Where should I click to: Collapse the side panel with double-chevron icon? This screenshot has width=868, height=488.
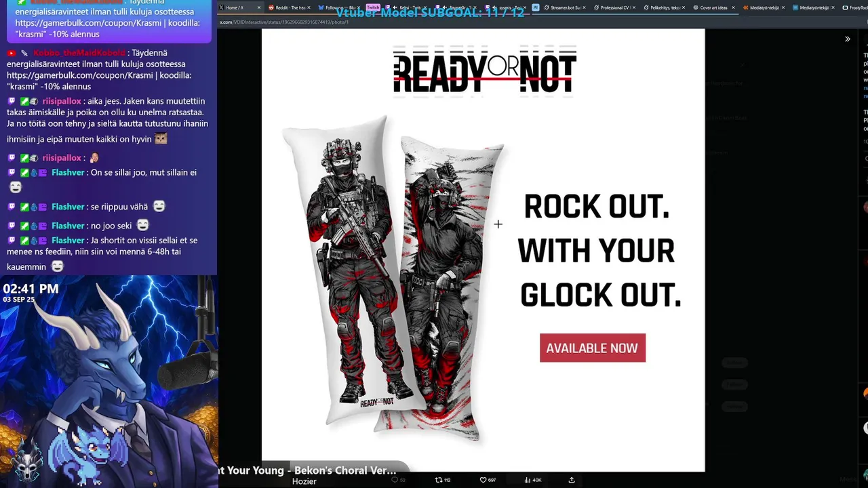pyautogui.click(x=847, y=39)
